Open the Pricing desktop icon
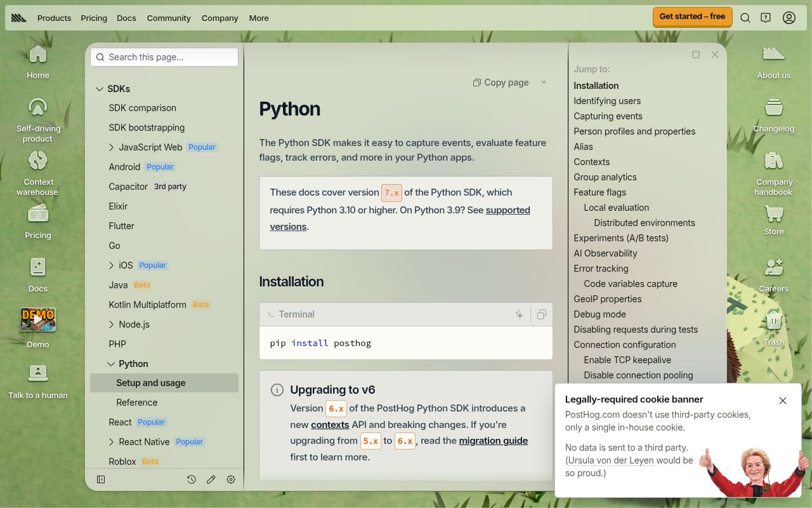This screenshot has width=812, height=508. tap(38, 215)
